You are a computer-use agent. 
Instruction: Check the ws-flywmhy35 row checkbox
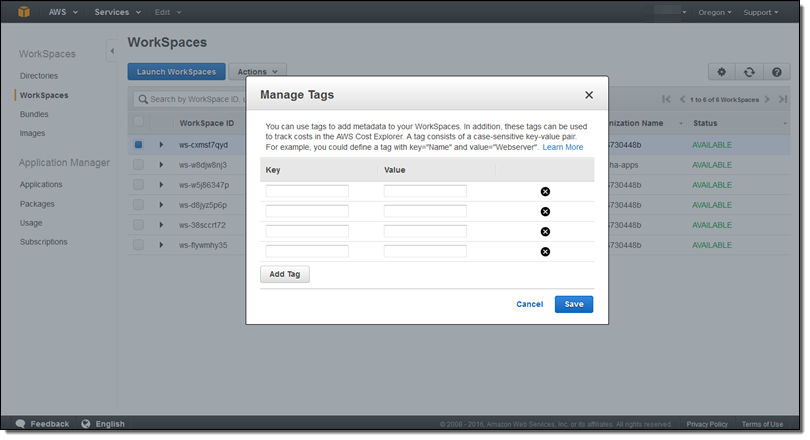138,245
